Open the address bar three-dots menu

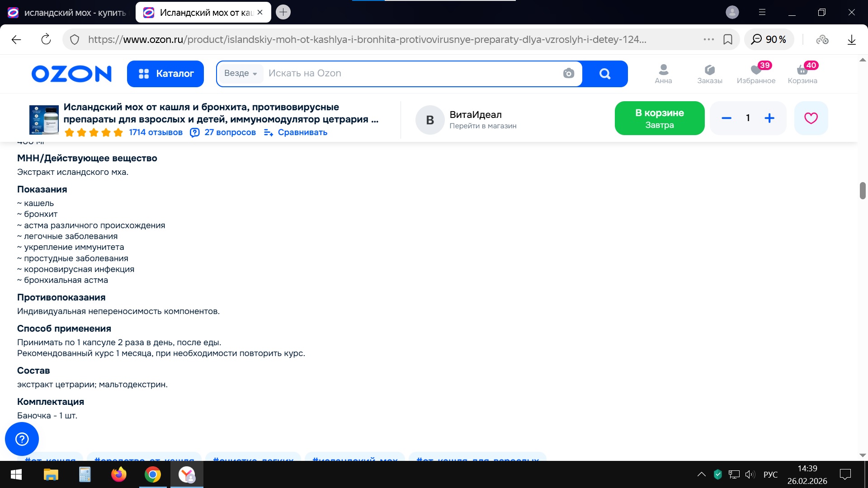(x=708, y=40)
